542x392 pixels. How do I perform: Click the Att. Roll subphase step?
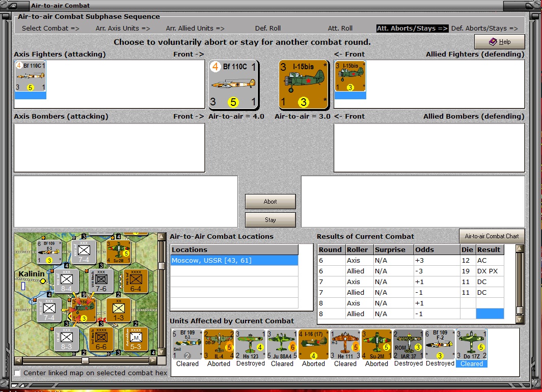340,29
